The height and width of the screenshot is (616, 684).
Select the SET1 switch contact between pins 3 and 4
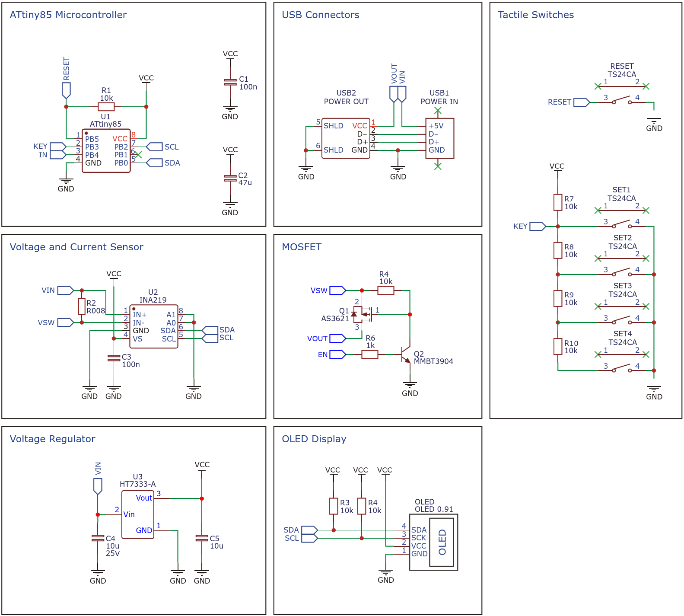pyautogui.click(x=622, y=224)
